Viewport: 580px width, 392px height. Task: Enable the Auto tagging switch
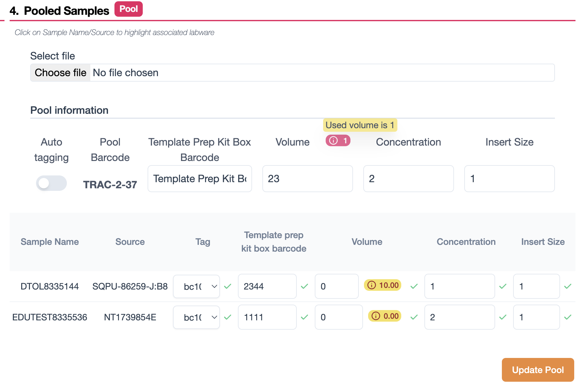coord(51,183)
